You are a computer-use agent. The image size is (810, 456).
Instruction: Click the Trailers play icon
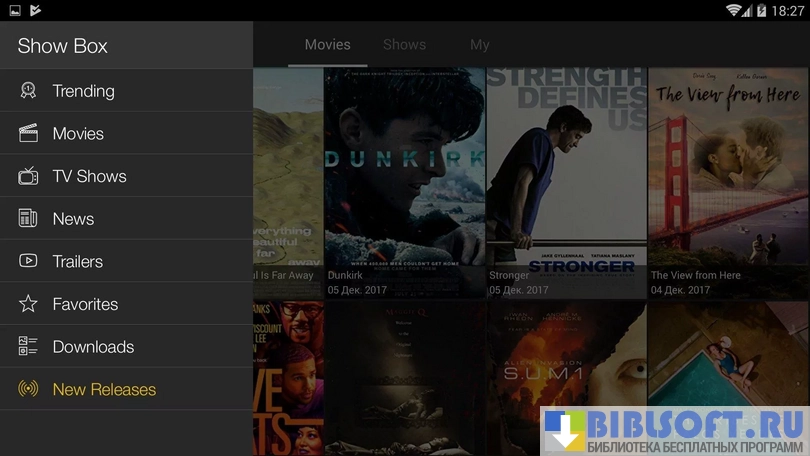28,261
